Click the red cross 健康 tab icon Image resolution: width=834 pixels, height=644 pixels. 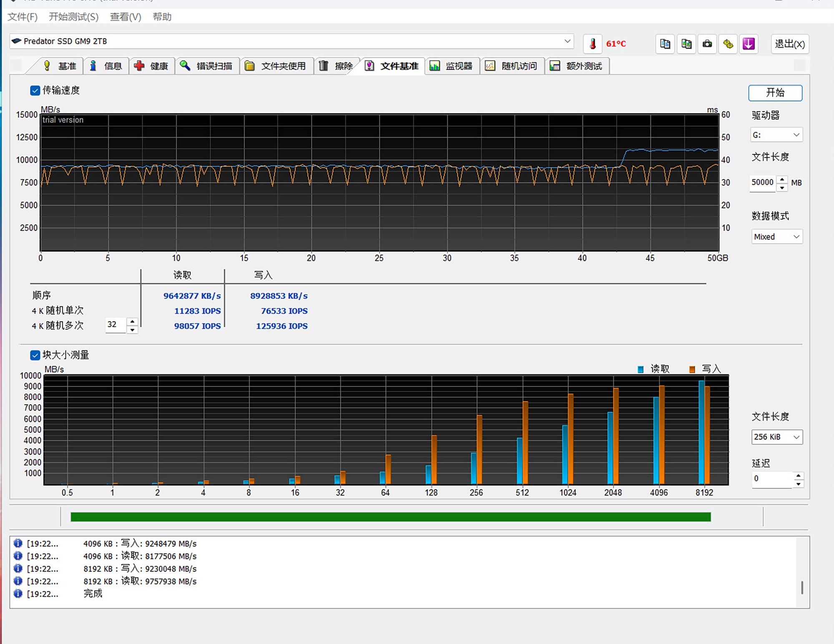139,66
